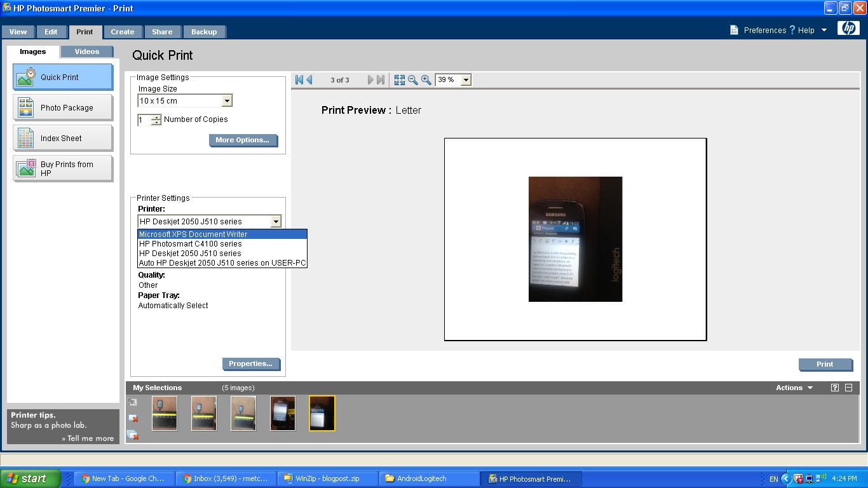Open the Backup tab

(204, 32)
